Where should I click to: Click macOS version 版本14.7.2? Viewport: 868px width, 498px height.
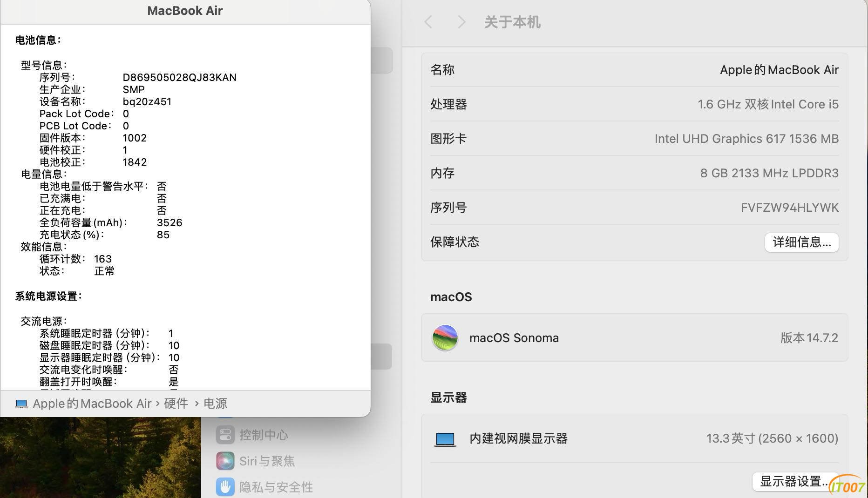point(809,338)
